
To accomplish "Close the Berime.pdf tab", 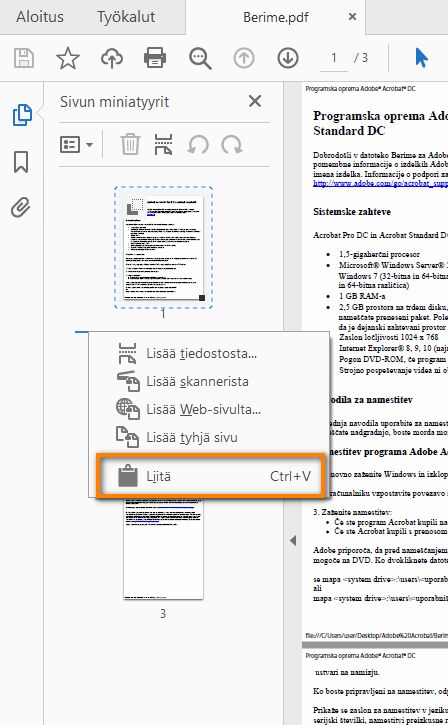I will click(x=352, y=17).
